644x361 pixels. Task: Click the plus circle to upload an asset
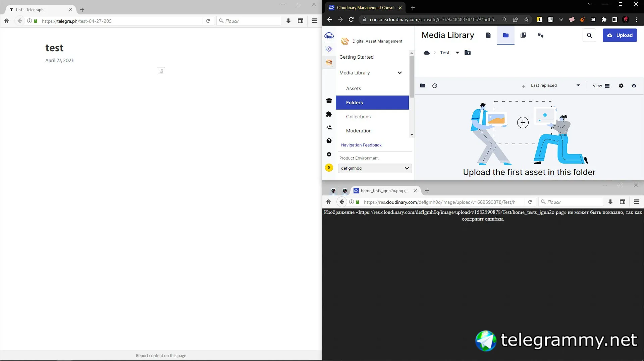[523, 123]
